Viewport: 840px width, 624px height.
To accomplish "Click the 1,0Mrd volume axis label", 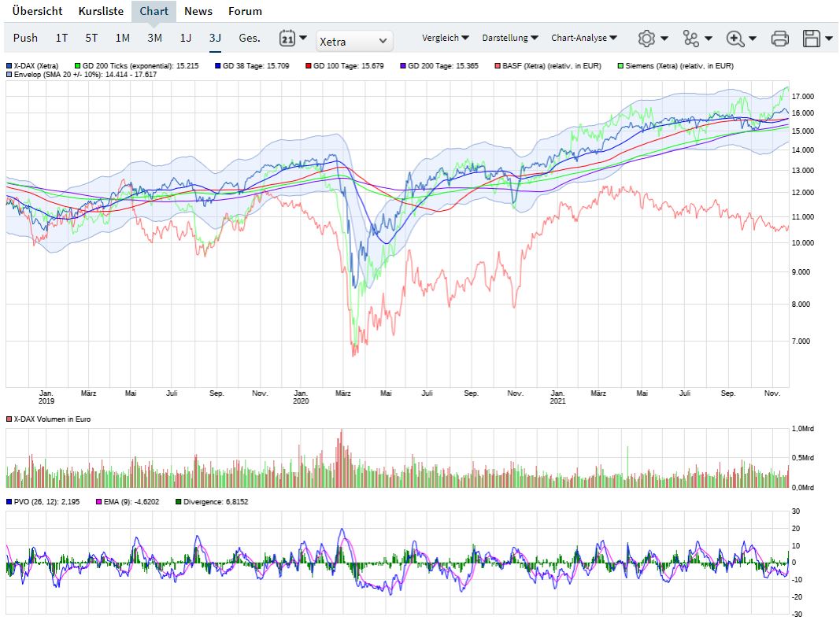I will click(x=802, y=429).
